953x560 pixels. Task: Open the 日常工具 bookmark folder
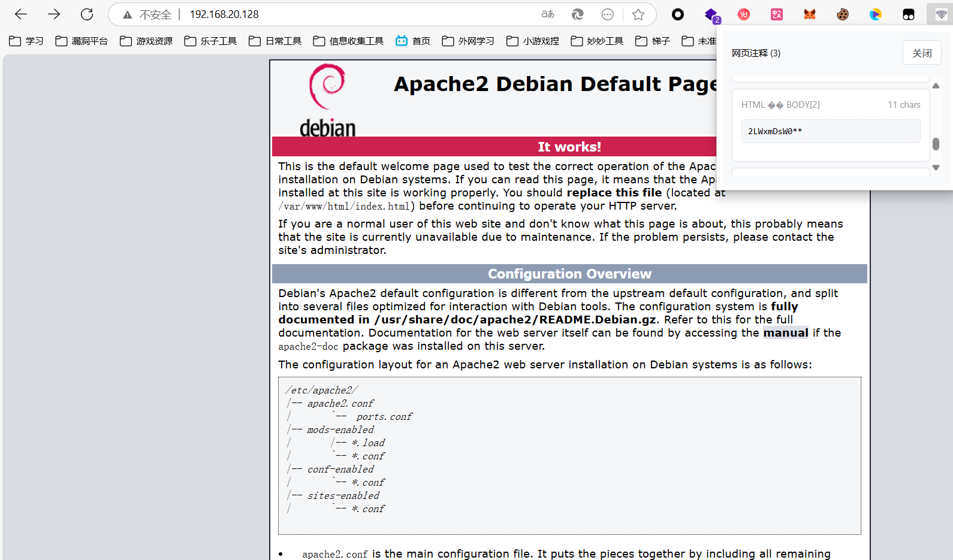[275, 41]
